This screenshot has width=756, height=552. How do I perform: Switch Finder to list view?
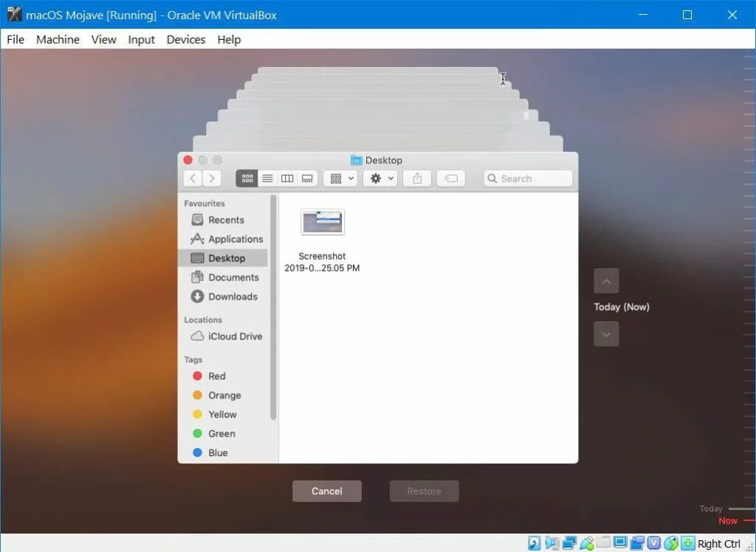(267, 179)
